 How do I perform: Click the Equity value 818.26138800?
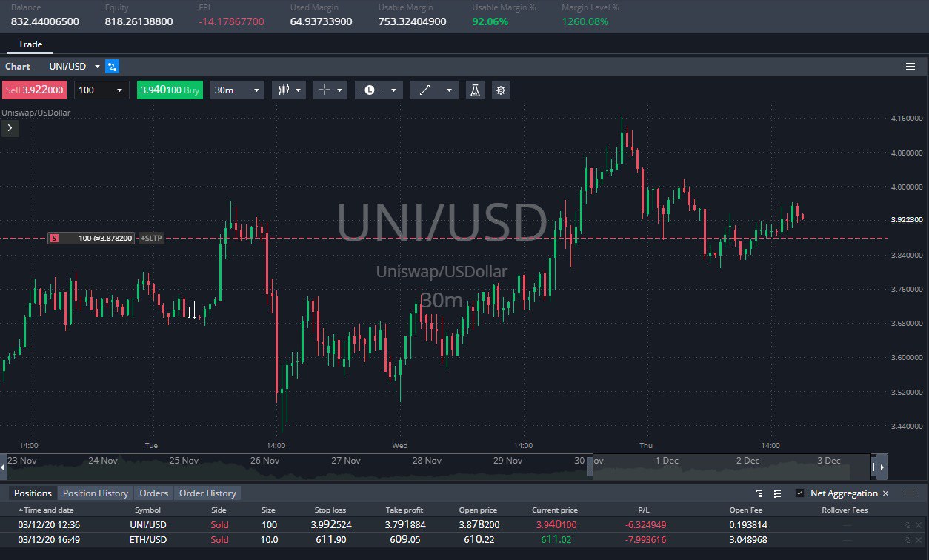tap(139, 21)
